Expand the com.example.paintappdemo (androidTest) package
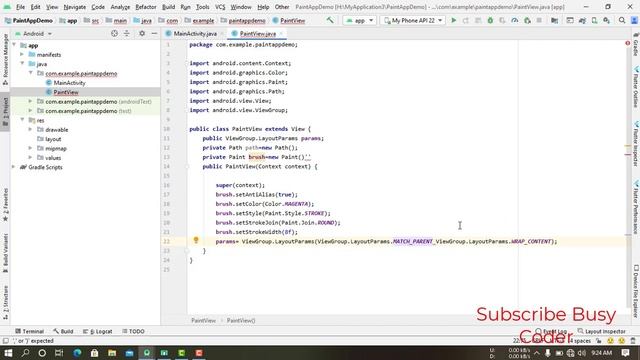The image size is (640, 360). click(x=31, y=101)
